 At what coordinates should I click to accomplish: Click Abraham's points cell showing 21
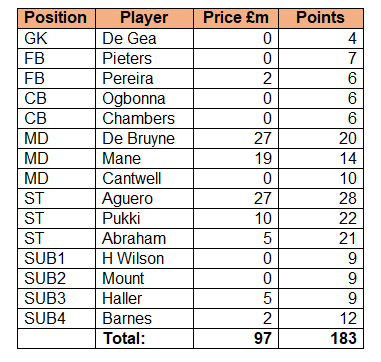click(x=321, y=238)
